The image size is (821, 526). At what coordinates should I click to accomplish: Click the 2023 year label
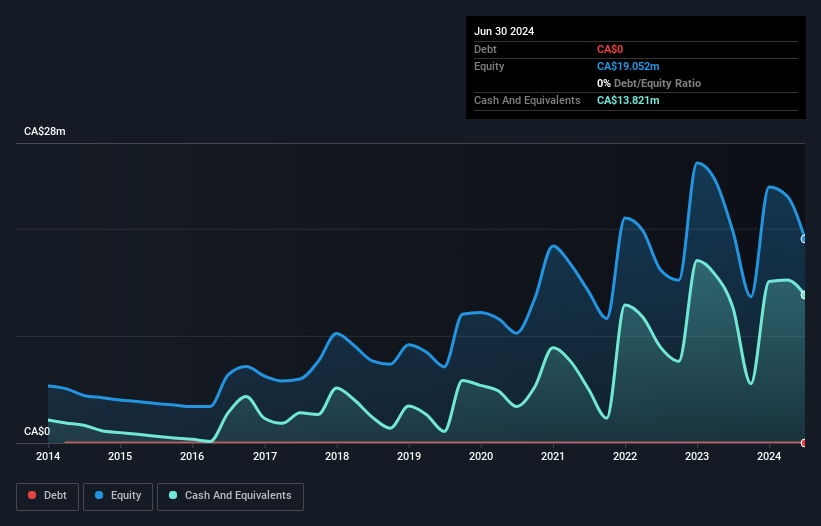pyautogui.click(x=697, y=457)
